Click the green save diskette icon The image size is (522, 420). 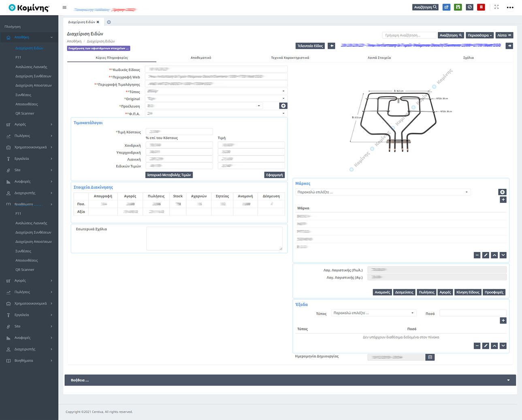coord(458,7)
